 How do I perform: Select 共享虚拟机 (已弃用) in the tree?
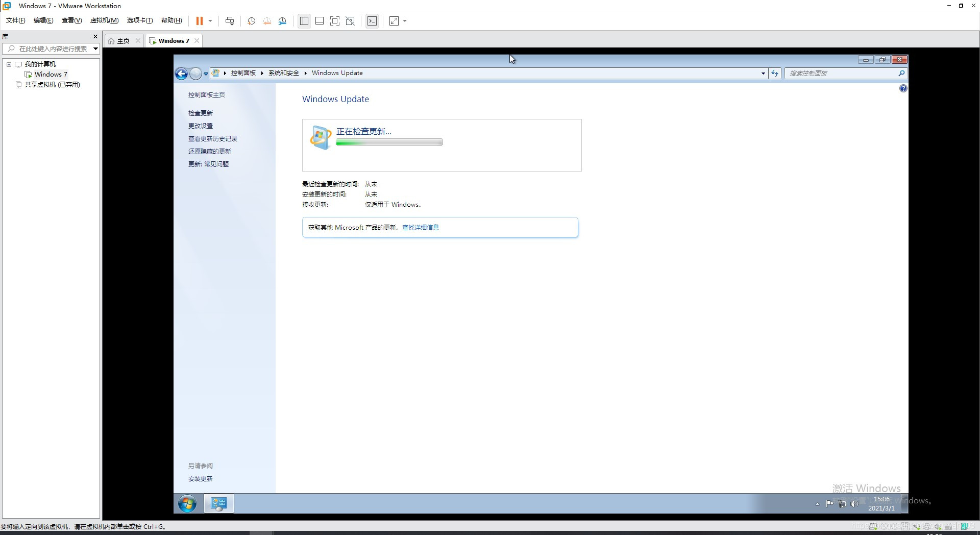point(52,85)
